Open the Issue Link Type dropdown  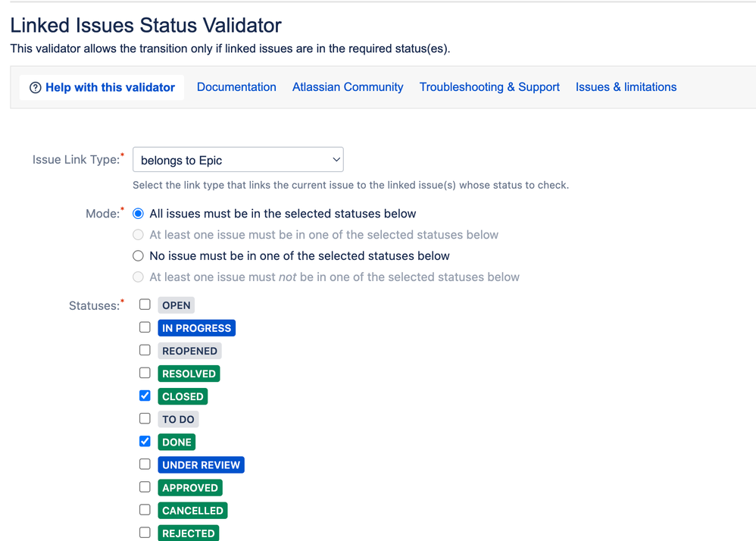tap(238, 160)
